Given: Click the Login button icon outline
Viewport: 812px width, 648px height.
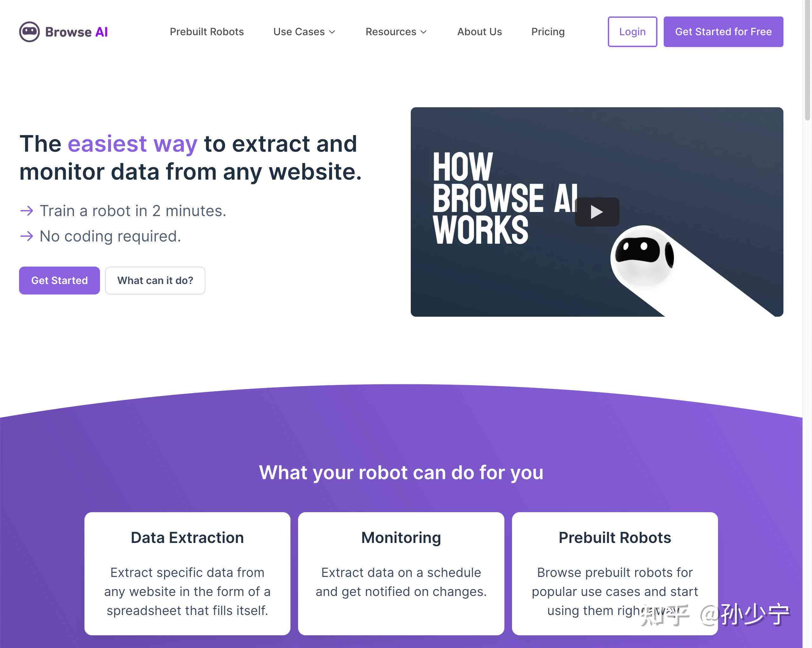Looking at the screenshot, I should (632, 32).
